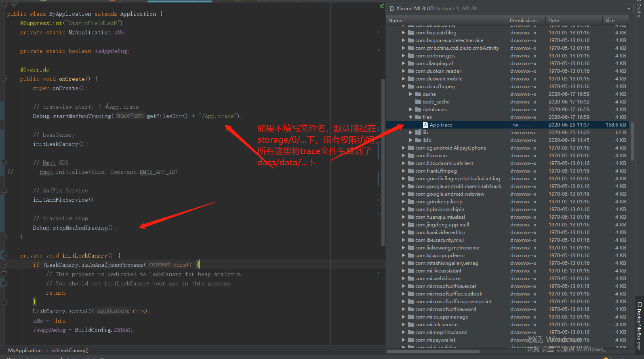
Task: Click the MyApplication breadcrumb
Action: (x=25, y=351)
